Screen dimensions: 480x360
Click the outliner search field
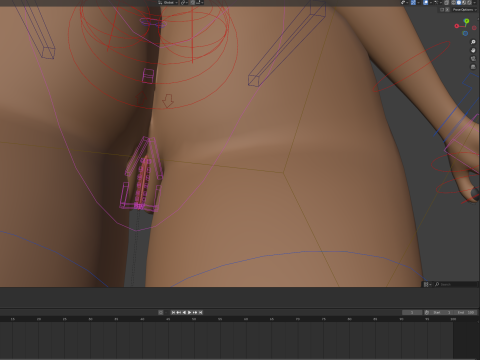coord(456,284)
